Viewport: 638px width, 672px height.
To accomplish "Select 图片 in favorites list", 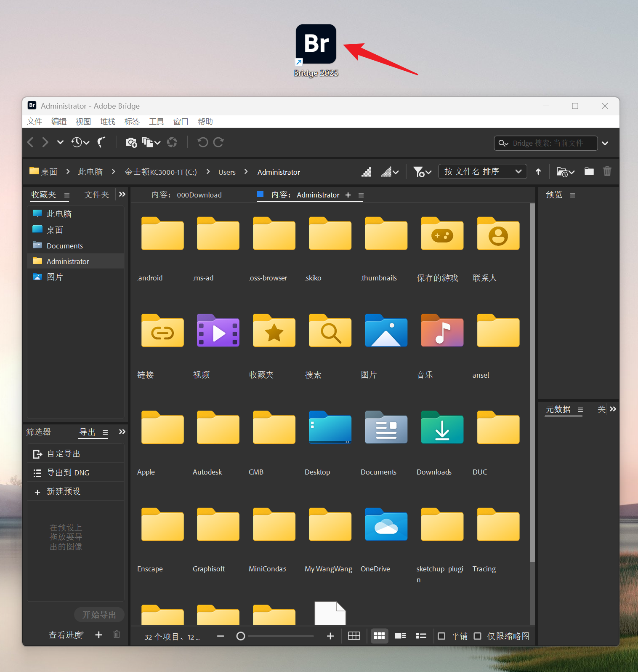I will (76, 277).
